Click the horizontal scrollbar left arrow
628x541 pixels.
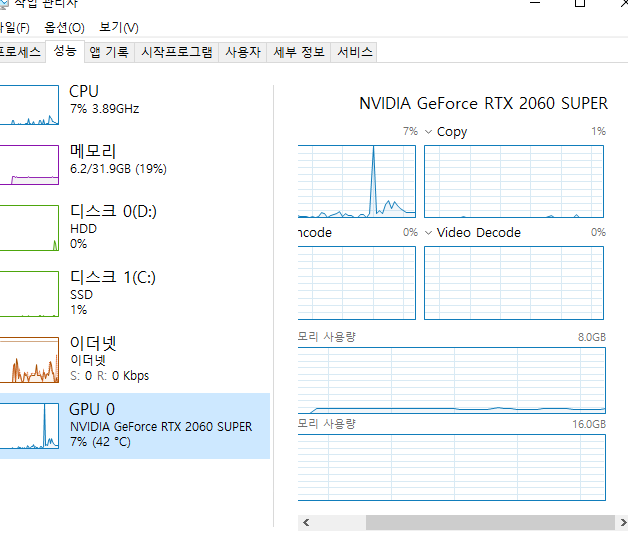(x=306, y=523)
